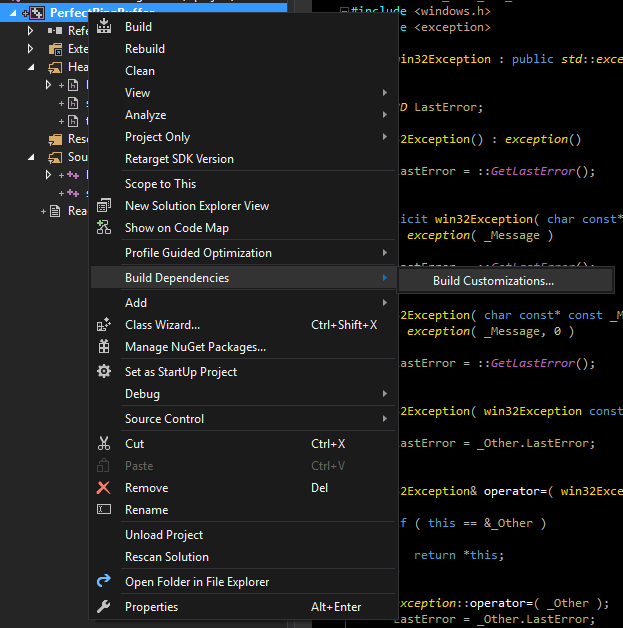
Task: Click the red X Remove icon
Action: pos(104,487)
